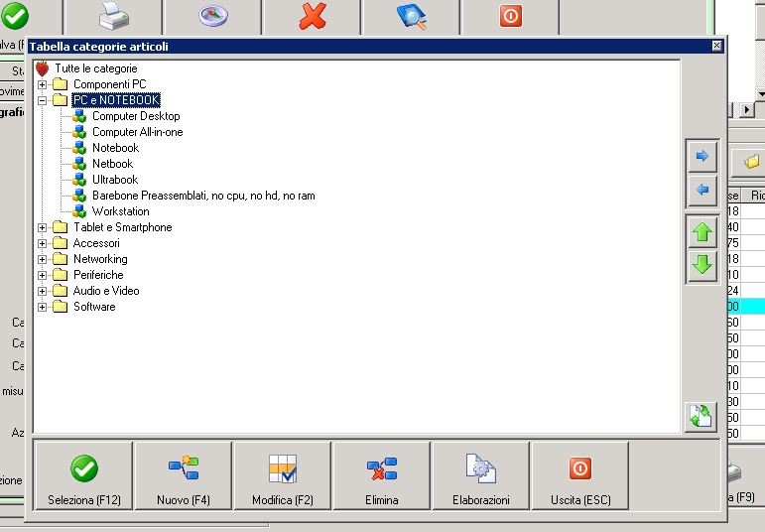
Task: Click the blue left arrow button
Action: tap(702, 190)
